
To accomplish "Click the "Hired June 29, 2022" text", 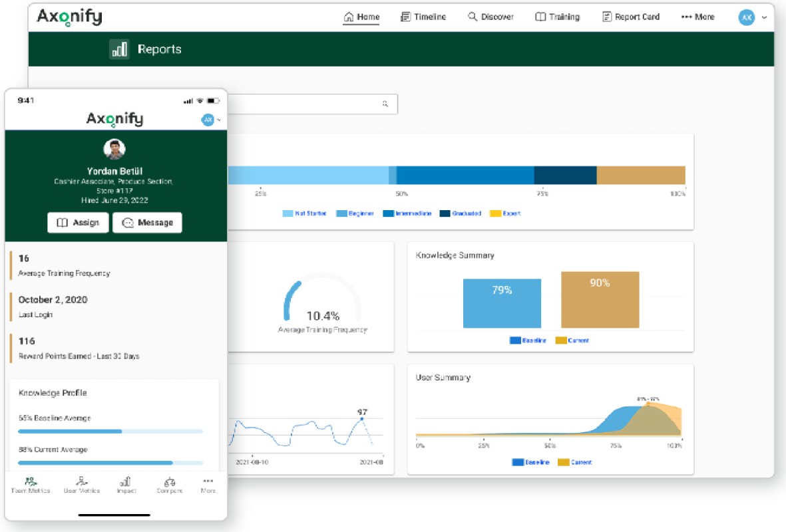I will (x=114, y=200).
